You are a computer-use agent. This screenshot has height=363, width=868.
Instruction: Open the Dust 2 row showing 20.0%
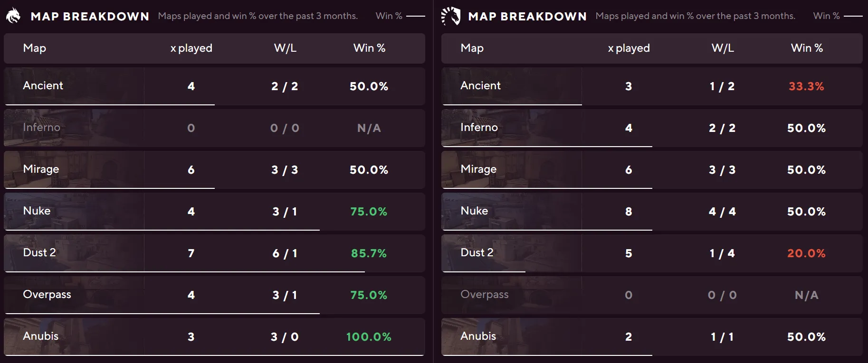tap(652, 253)
